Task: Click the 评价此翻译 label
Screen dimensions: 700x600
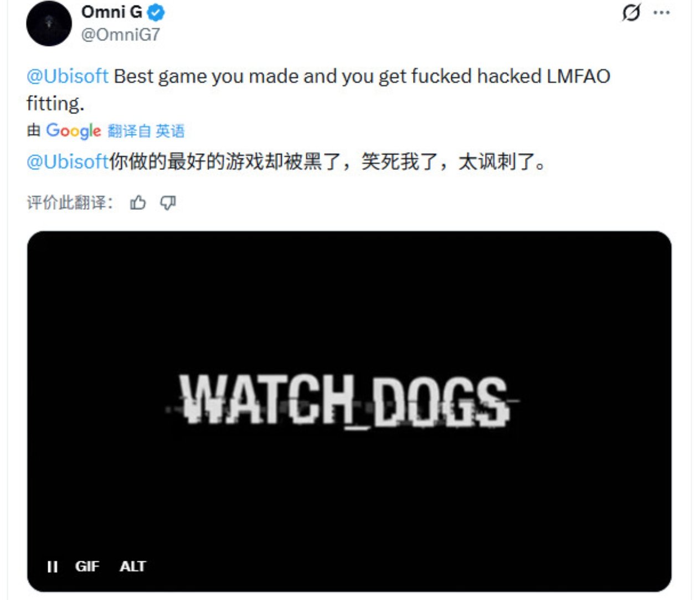Action: point(70,203)
